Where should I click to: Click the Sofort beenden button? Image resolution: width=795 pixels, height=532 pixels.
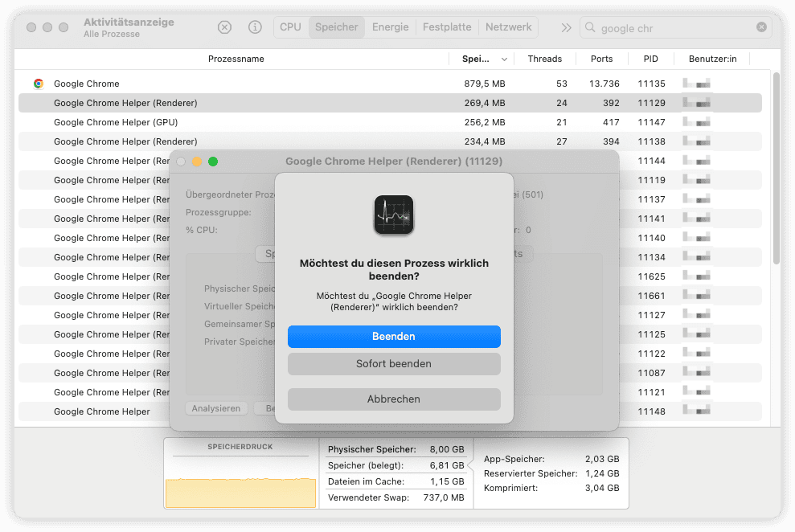tap(394, 364)
